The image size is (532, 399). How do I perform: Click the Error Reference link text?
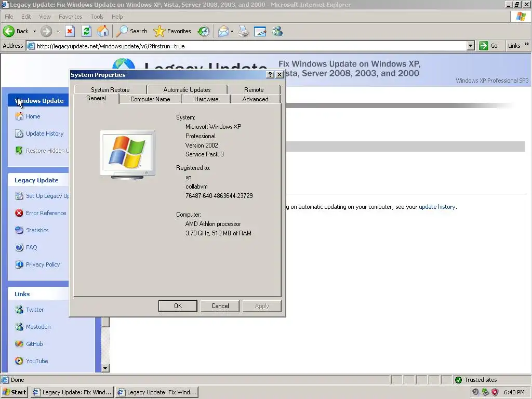pyautogui.click(x=46, y=213)
